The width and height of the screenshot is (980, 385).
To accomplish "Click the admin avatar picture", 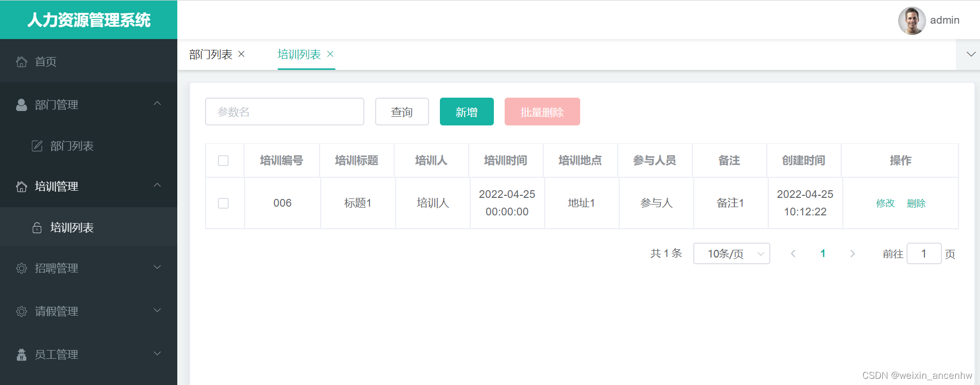I will click(912, 21).
